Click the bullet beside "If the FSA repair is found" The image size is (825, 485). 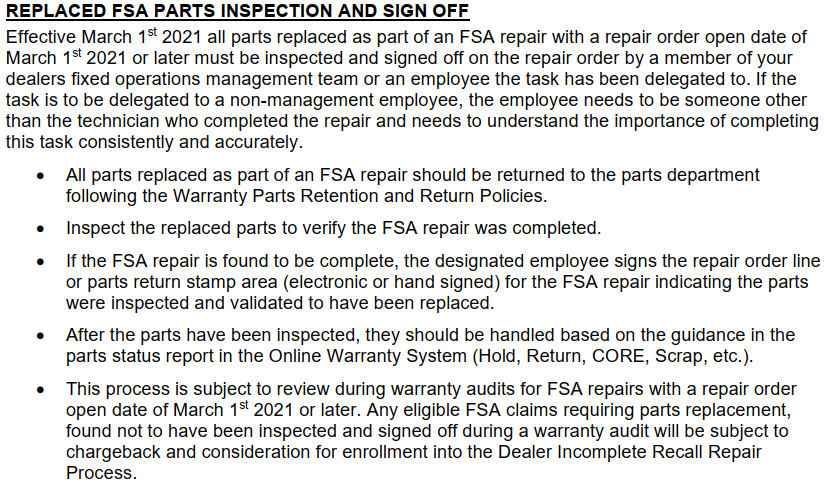[x=39, y=262]
